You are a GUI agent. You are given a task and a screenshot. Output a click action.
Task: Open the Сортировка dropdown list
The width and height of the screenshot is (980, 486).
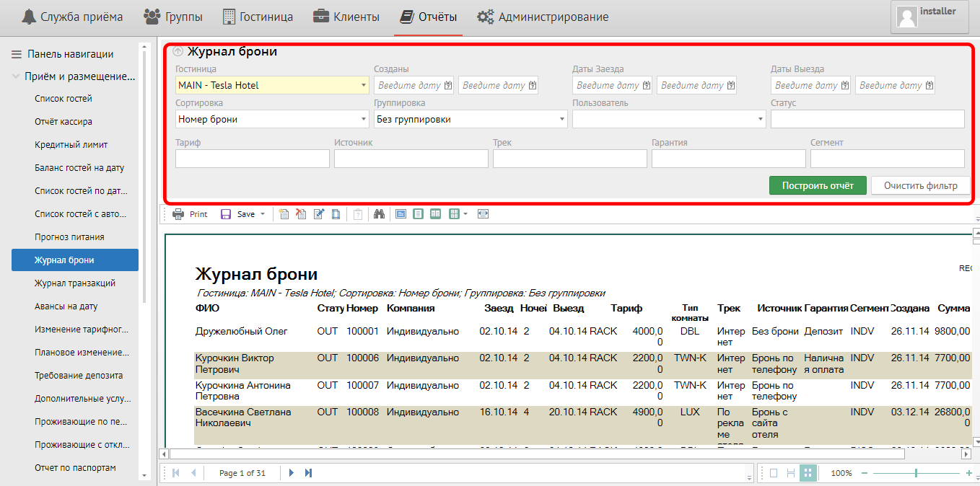364,119
